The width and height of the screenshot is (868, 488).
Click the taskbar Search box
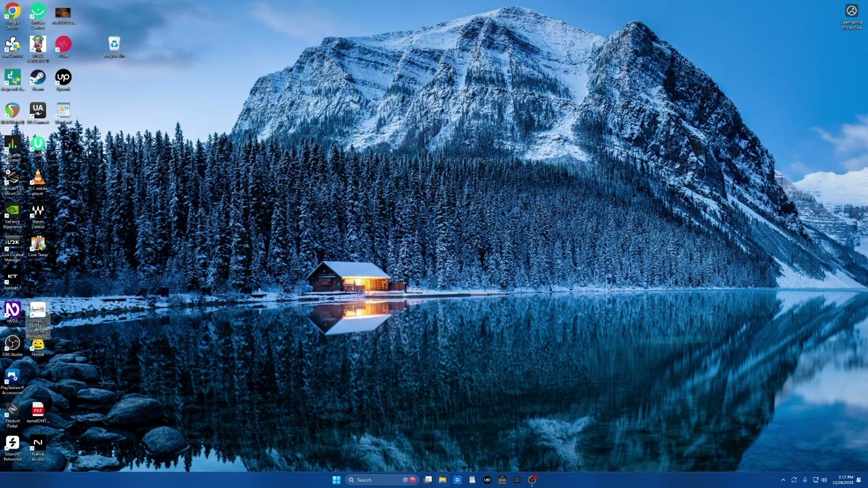click(382, 480)
